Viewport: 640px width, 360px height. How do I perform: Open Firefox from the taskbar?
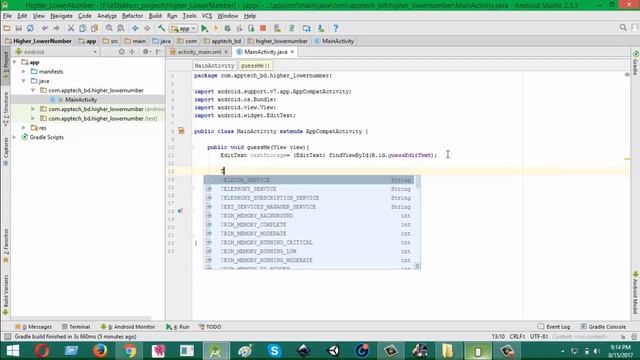pos(100,351)
